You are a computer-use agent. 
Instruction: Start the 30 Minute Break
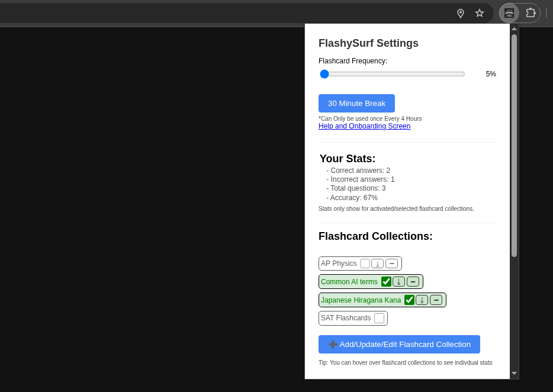[x=356, y=104]
